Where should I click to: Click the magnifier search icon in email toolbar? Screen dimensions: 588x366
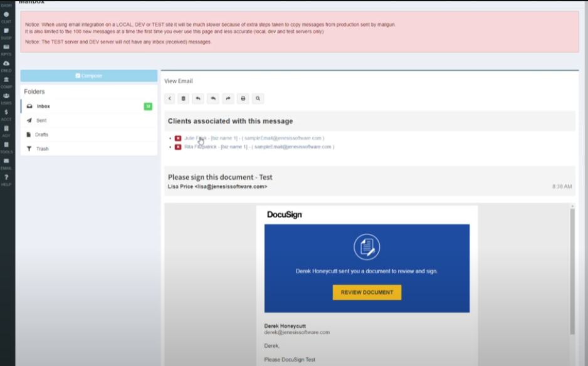click(x=258, y=98)
